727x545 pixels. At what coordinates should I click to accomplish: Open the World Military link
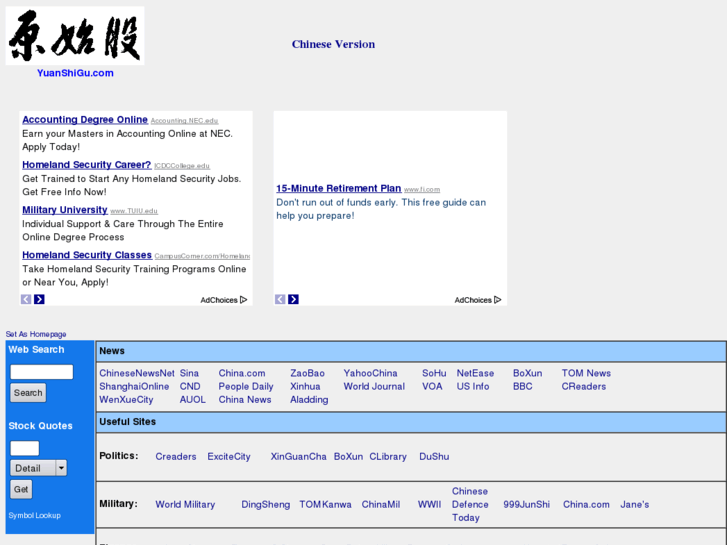185,504
